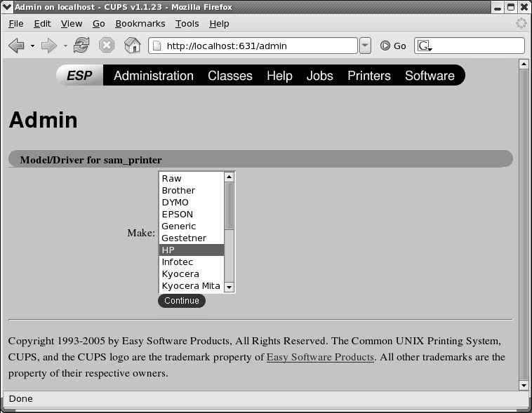Click the ESP logo in the CUPS bar
Image resolution: width=532 pixels, height=413 pixels.
coord(79,75)
